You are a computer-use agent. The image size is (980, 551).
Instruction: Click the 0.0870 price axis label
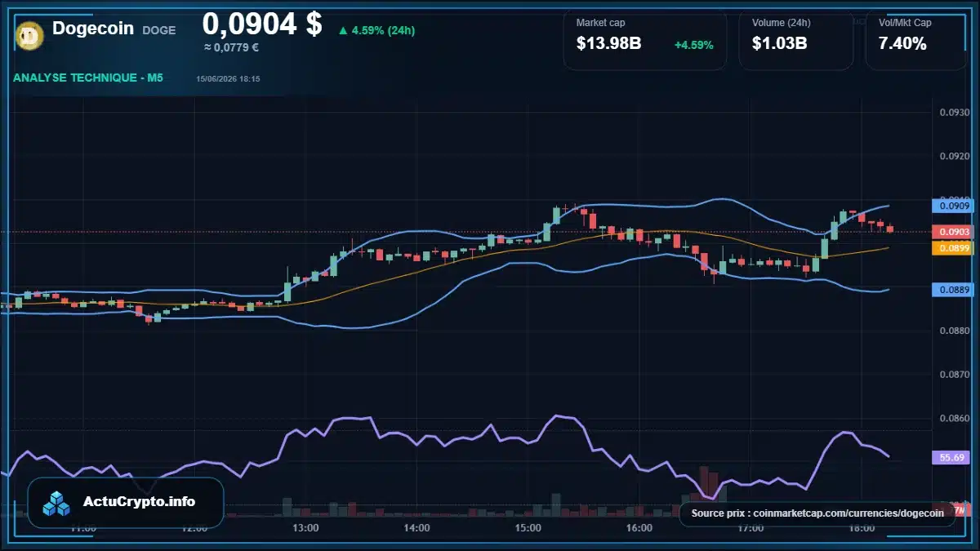click(x=953, y=374)
